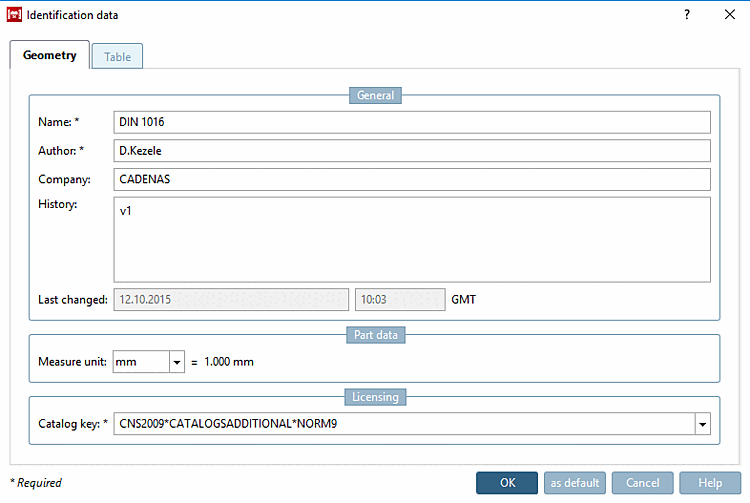Click the GMT label next to time
The height and width of the screenshot is (503, 750).
(x=463, y=300)
